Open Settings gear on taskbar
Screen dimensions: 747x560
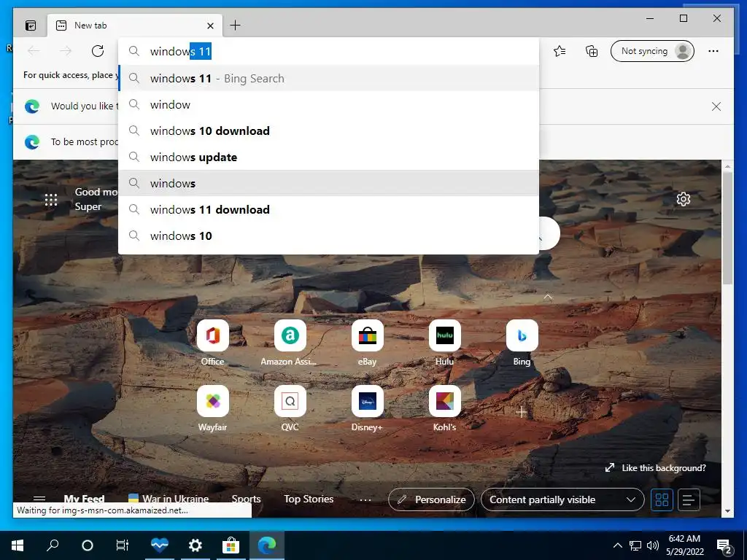pyautogui.click(x=195, y=545)
